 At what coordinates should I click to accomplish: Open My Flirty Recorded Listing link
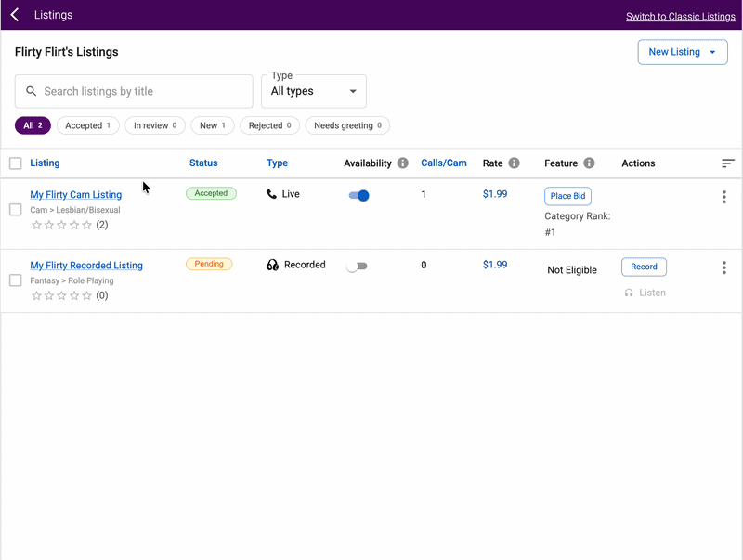coord(86,266)
